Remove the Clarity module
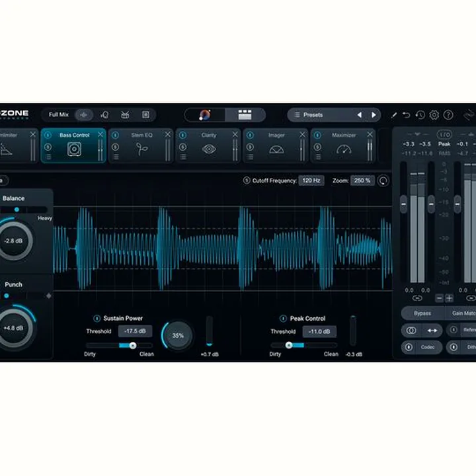 tap(235, 134)
